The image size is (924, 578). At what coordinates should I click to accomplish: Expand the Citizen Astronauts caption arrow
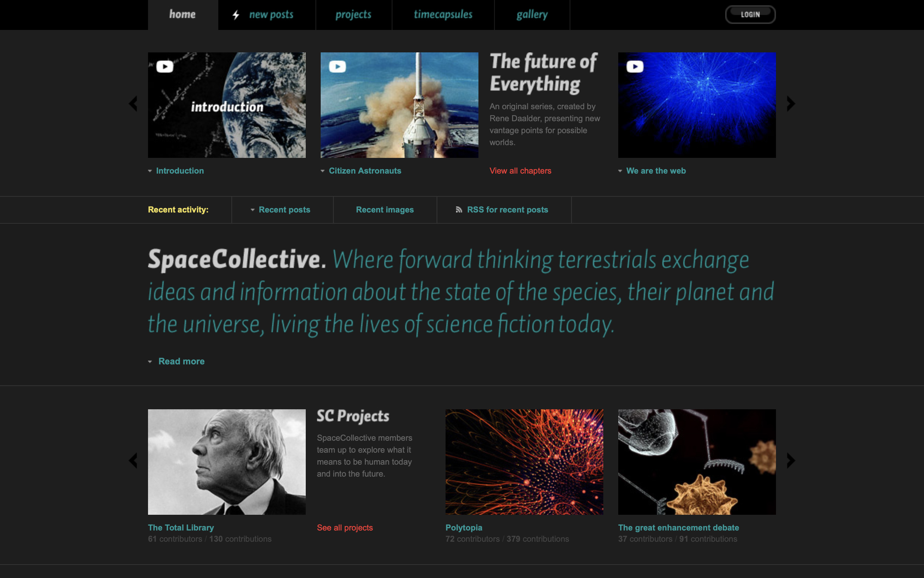point(323,171)
